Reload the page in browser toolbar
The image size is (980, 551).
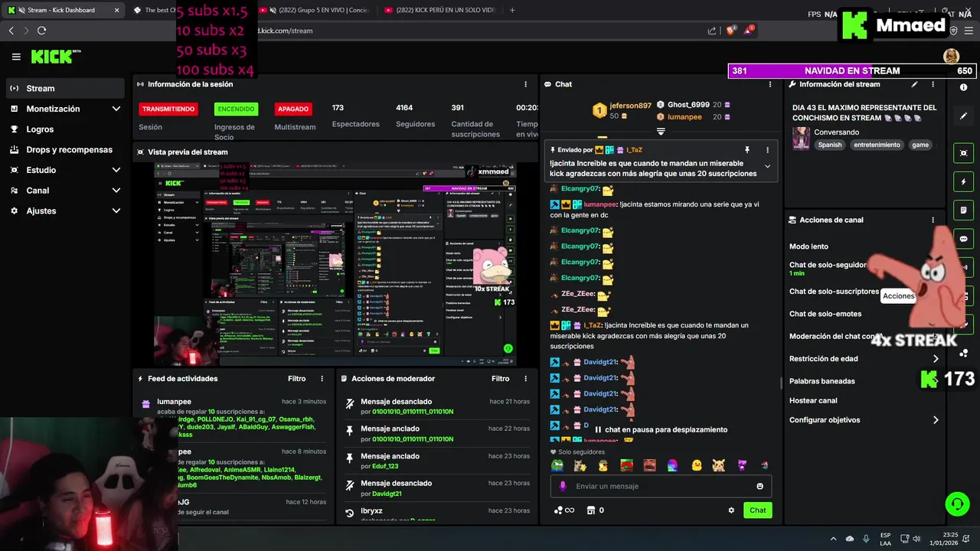click(x=41, y=31)
